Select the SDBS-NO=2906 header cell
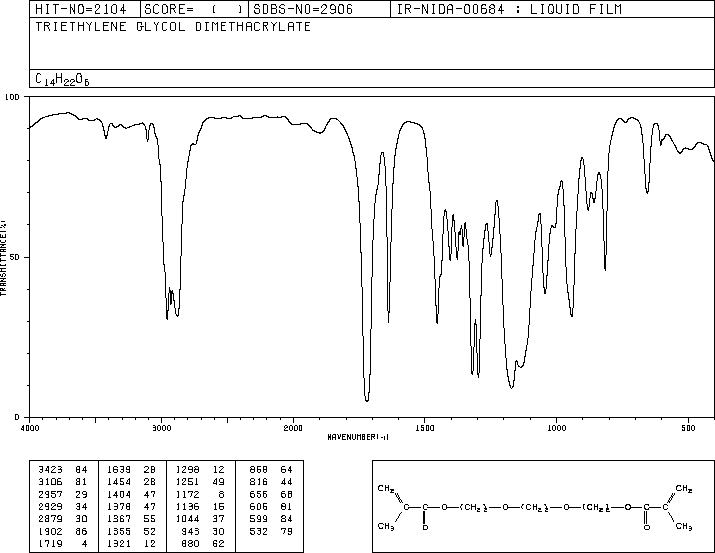 pos(303,9)
